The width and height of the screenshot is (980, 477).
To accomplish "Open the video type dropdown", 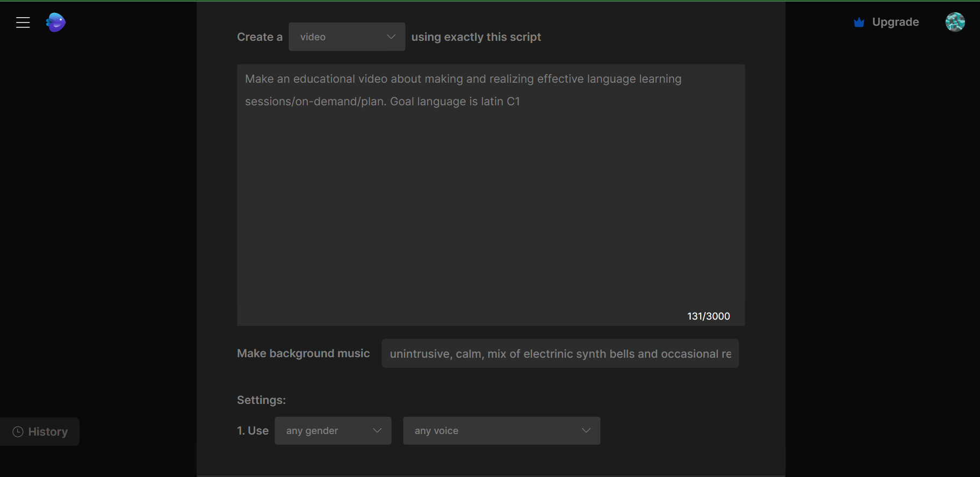I will point(347,37).
